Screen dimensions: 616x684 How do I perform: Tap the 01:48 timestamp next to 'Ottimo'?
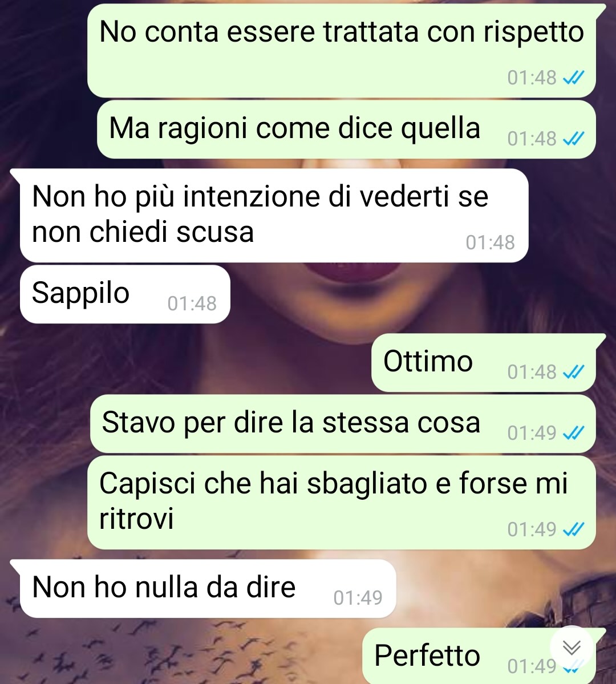pyautogui.click(x=532, y=373)
